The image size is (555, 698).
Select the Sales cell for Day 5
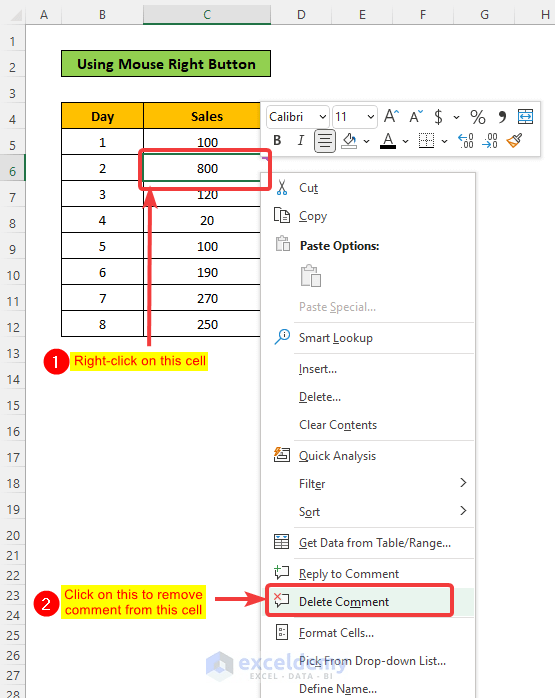pos(202,246)
